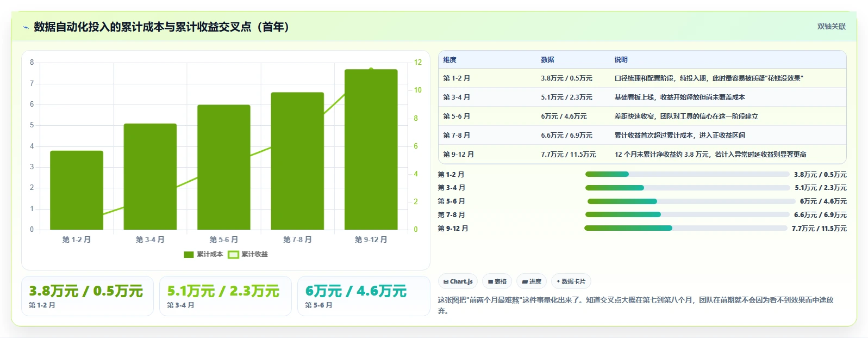Click the 第 5-6 月 progress bar
The height and width of the screenshot is (338, 868).
(x=691, y=201)
